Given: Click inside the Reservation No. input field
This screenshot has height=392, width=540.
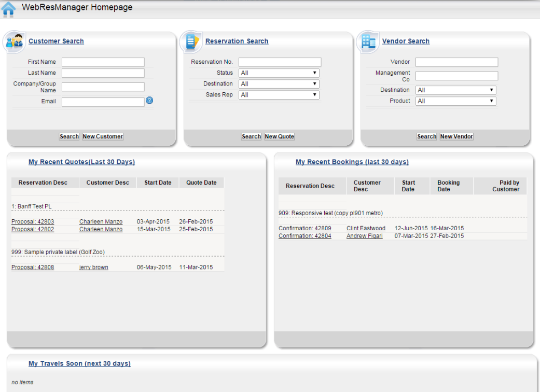Looking at the screenshot, I should (279, 62).
